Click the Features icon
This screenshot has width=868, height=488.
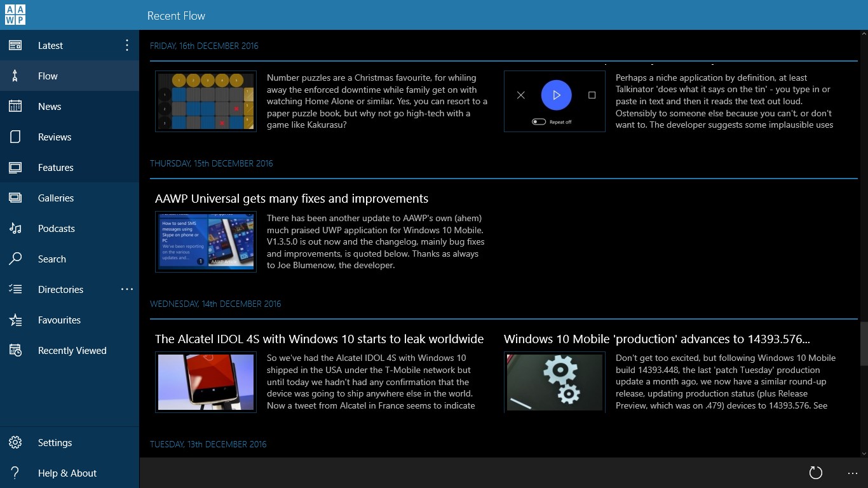[15, 167]
